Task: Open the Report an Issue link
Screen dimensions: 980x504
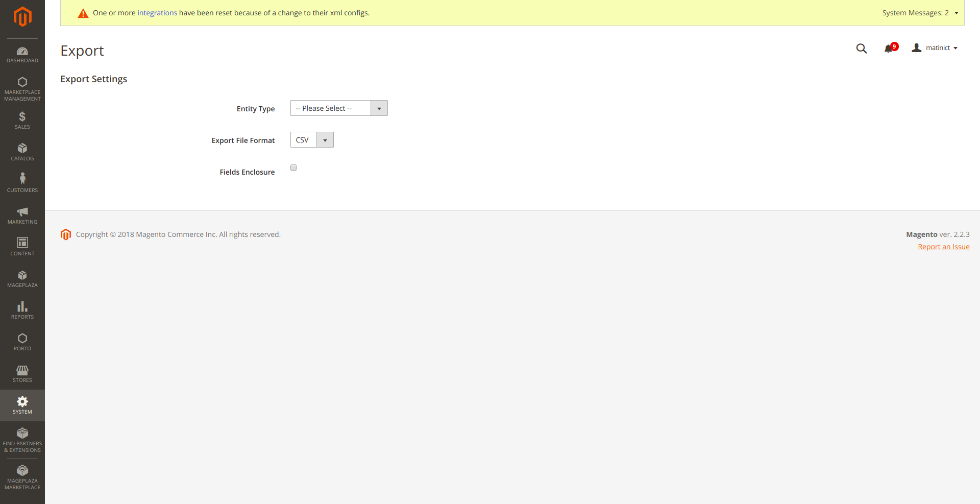Action: (x=943, y=247)
